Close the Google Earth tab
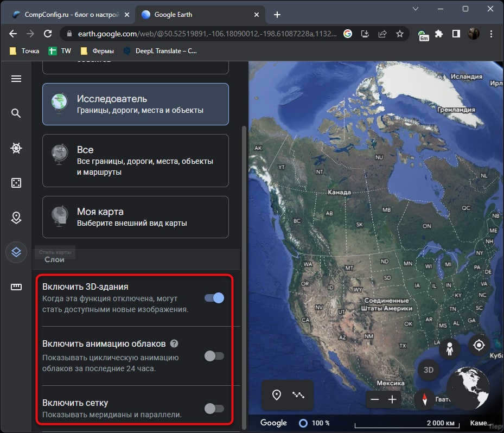Image resolution: width=504 pixels, height=433 pixels. (257, 15)
